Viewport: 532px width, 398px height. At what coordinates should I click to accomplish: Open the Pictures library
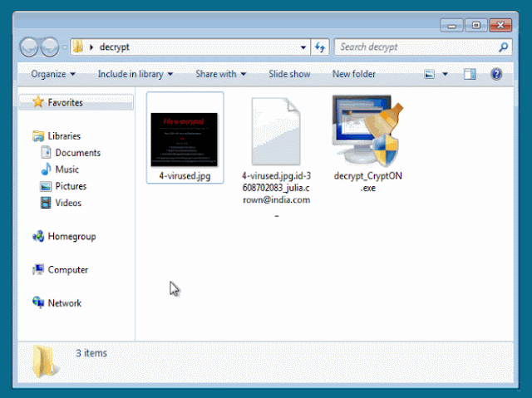71,186
